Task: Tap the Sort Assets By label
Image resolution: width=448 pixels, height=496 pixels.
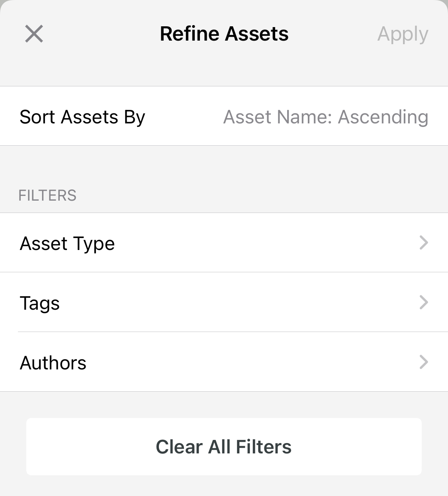Action: tap(82, 117)
